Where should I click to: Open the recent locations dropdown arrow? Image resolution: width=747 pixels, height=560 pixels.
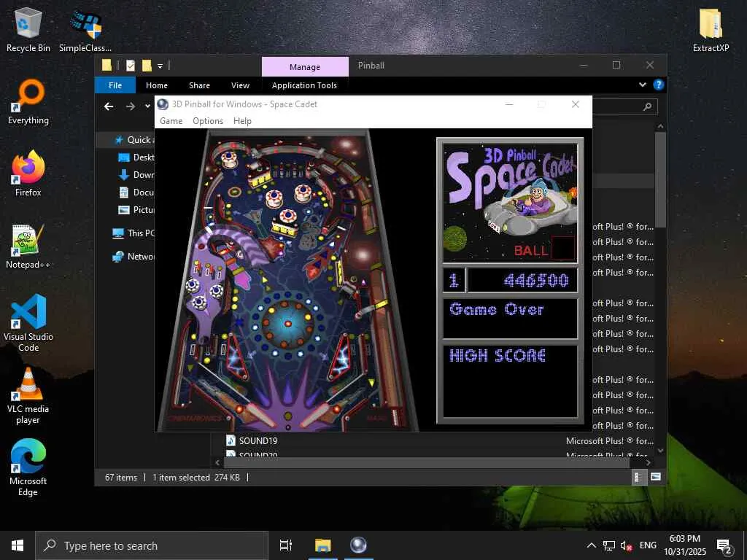147,106
